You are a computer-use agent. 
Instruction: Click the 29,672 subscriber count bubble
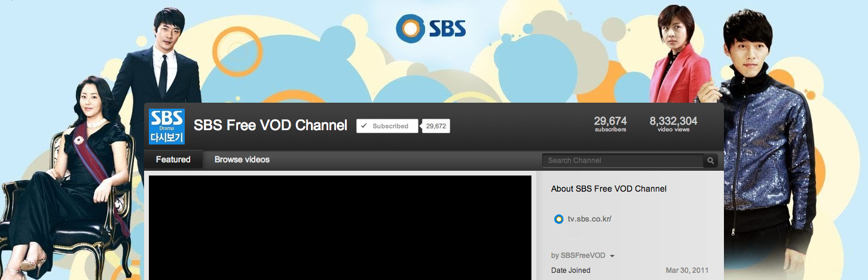[436, 126]
